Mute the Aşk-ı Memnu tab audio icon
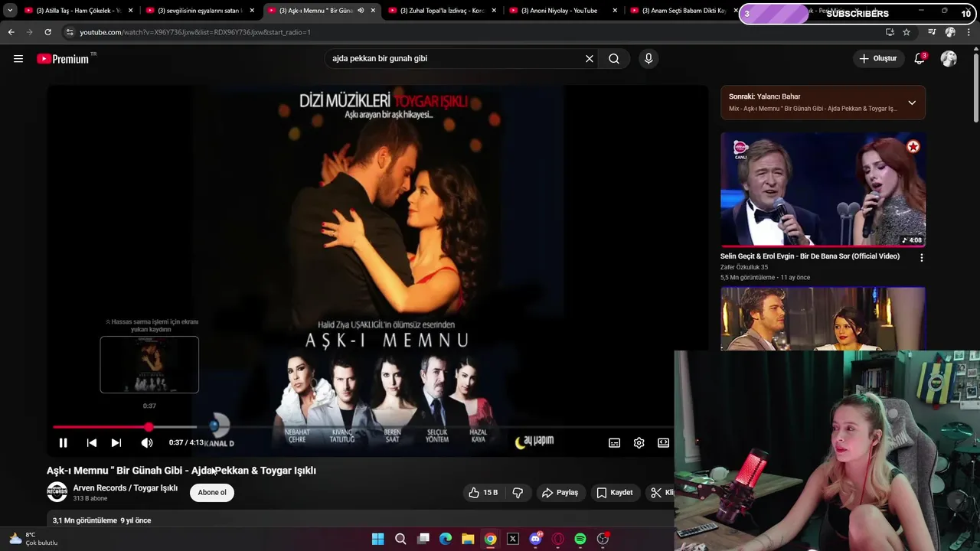Viewport: 980px width, 551px height. [361, 11]
